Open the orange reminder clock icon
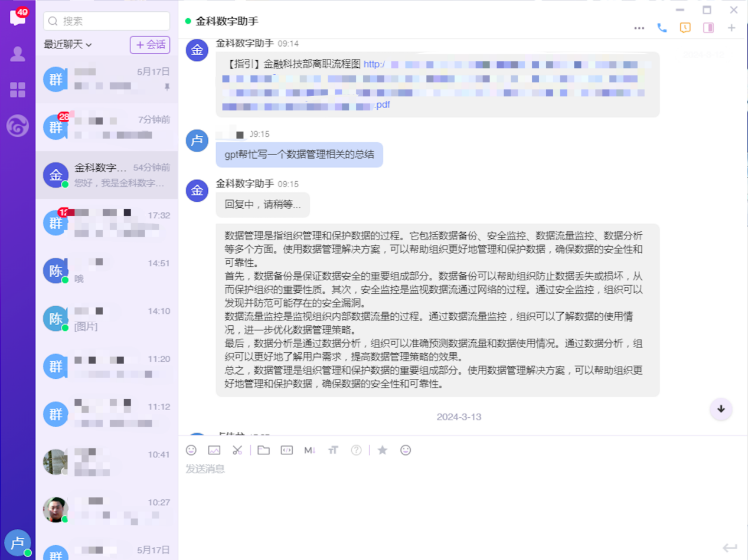The image size is (748, 560). 685,28
